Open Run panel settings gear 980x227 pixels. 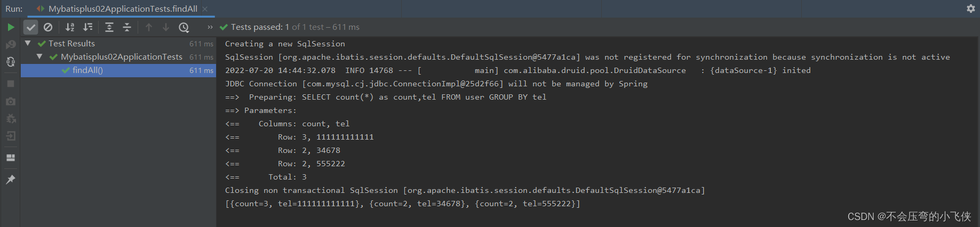click(971, 9)
